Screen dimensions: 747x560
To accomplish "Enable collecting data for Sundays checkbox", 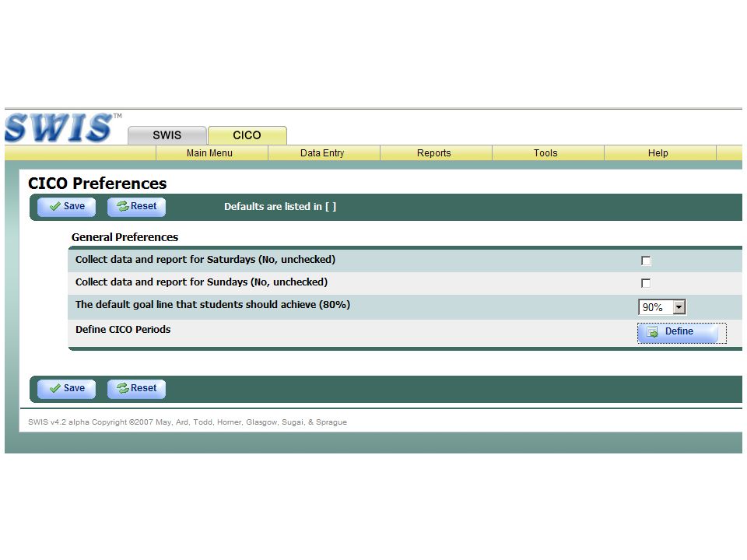I will pos(646,283).
